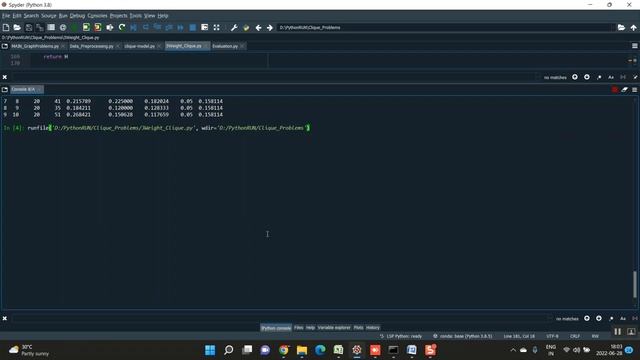Open the Run menu
Screen dimensions: 640x360
coord(63,16)
